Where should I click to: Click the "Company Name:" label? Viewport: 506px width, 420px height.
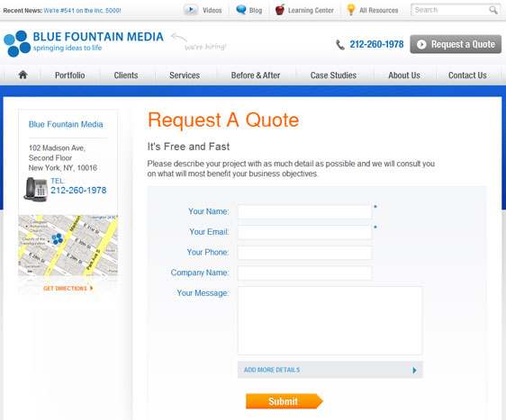tap(200, 273)
